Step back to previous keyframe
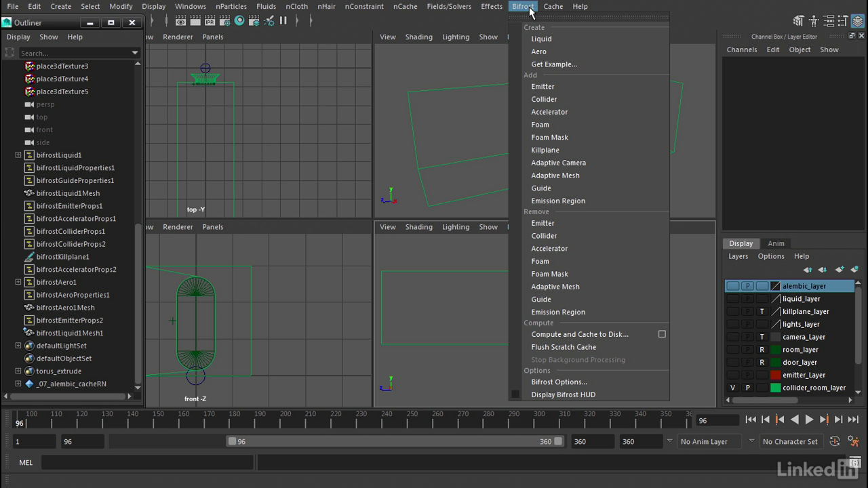868x488 pixels. 780,420
